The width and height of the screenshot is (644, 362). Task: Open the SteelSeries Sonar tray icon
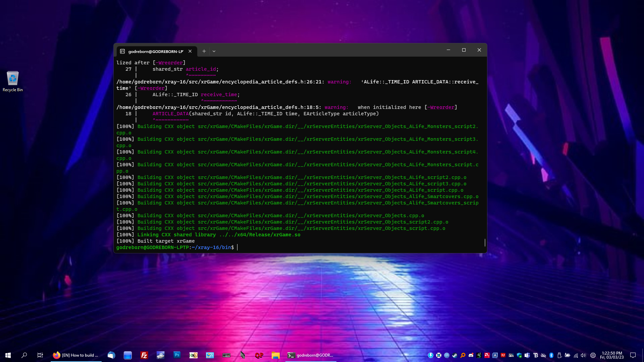(x=439, y=355)
